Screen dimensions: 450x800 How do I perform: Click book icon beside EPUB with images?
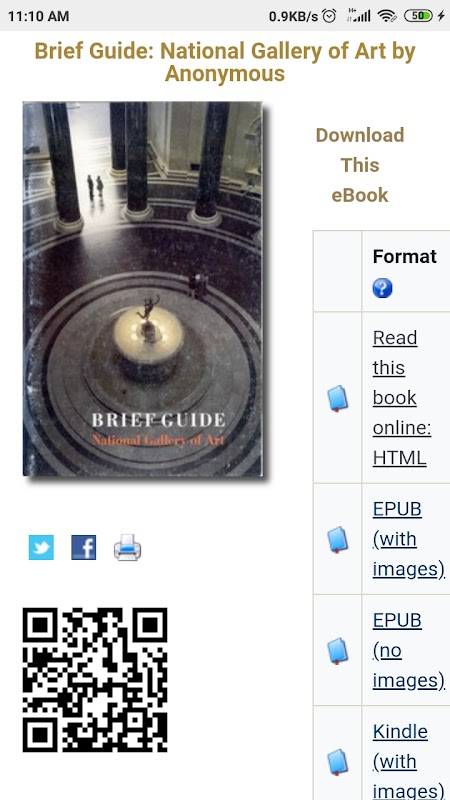(337, 540)
